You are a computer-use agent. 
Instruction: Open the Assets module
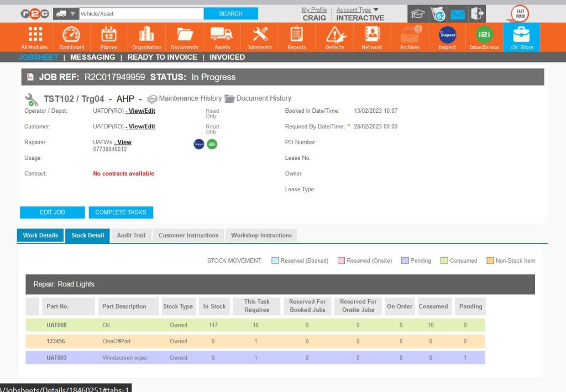[x=222, y=37]
